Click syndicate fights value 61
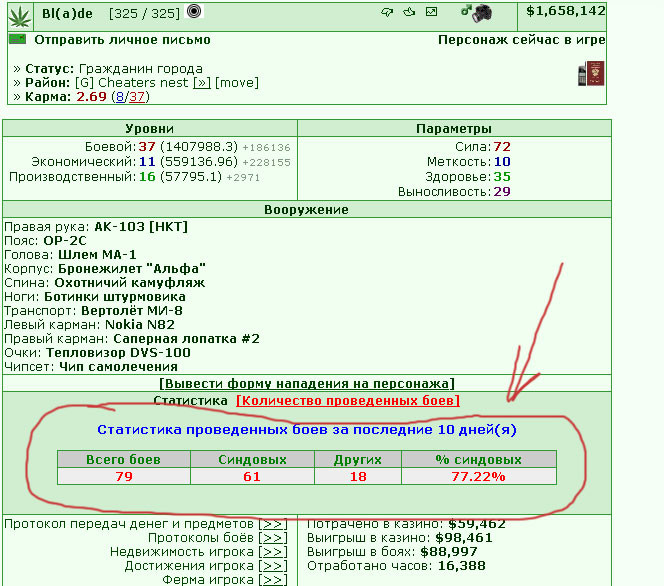The height and width of the screenshot is (586, 664). point(252,477)
